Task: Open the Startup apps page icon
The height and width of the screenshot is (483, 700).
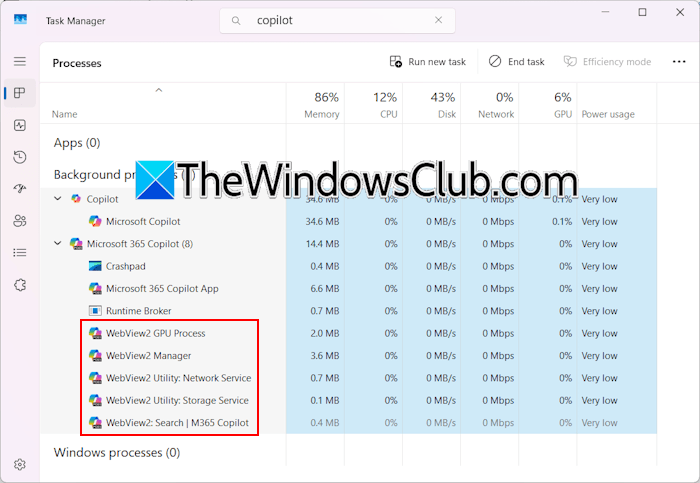Action: [x=20, y=188]
